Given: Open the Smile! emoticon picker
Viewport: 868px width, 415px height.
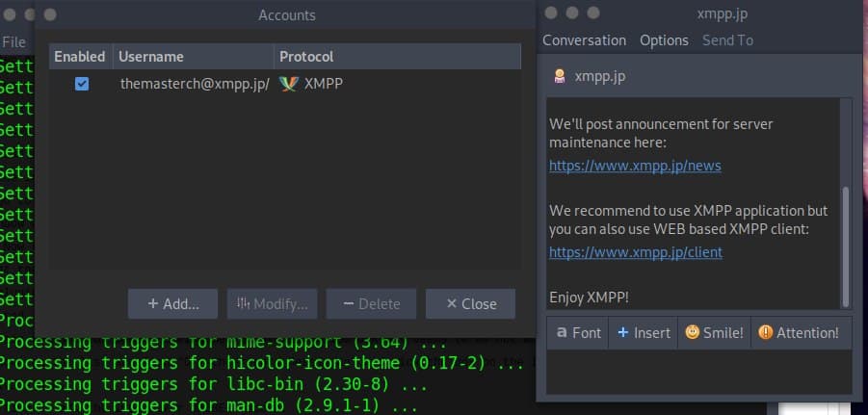Looking at the screenshot, I should tap(714, 333).
